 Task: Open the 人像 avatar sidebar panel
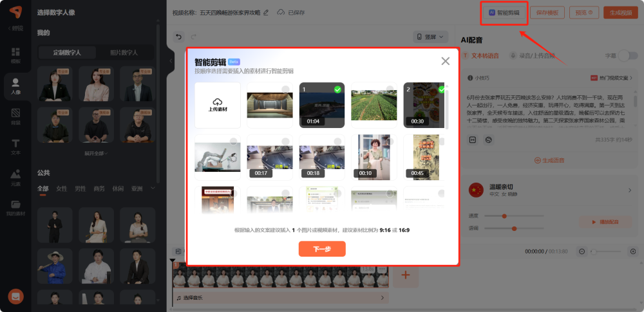(15, 87)
